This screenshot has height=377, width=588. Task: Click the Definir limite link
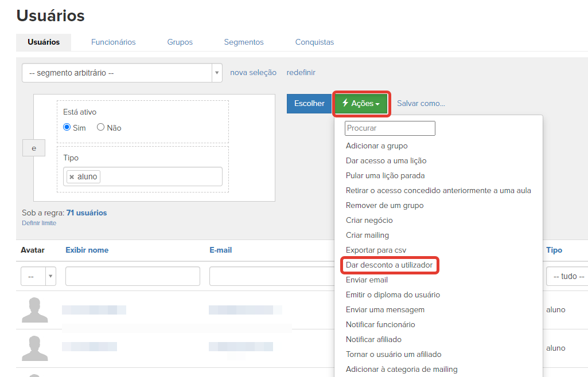click(x=39, y=223)
